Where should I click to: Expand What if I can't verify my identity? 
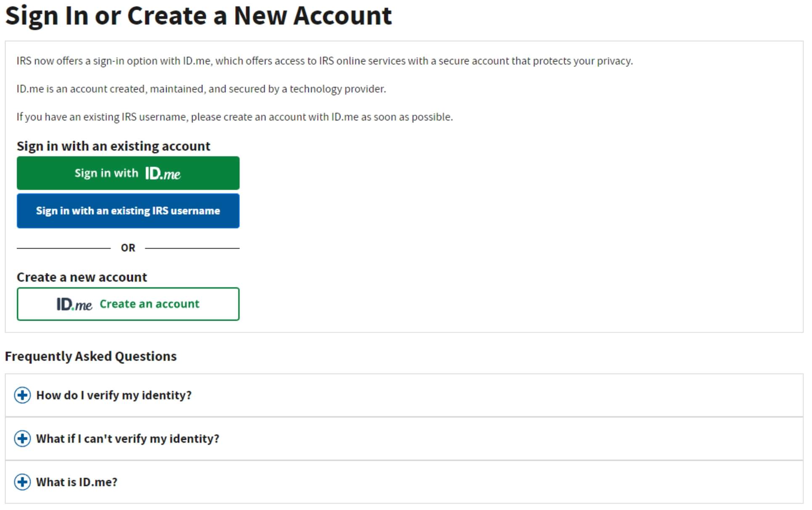coord(127,438)
